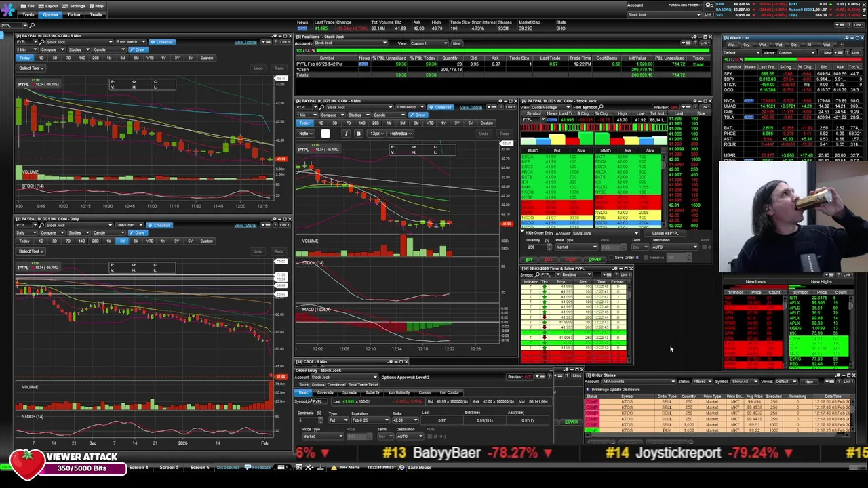Viewport: 868px width, 488px height.
Task: Open Candle style dropdown in 5 Min chart
Action: (110, 49)
